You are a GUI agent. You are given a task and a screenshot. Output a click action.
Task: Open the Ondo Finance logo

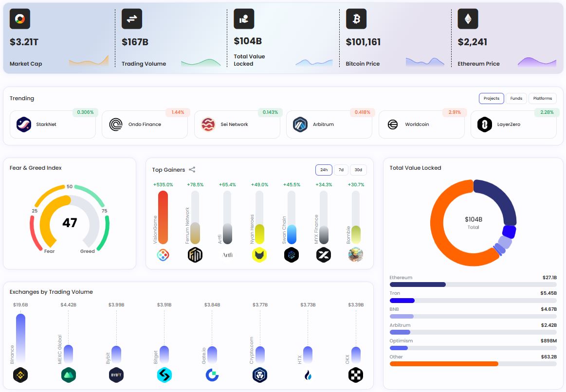pyautogui.click(x=116, y=125)
